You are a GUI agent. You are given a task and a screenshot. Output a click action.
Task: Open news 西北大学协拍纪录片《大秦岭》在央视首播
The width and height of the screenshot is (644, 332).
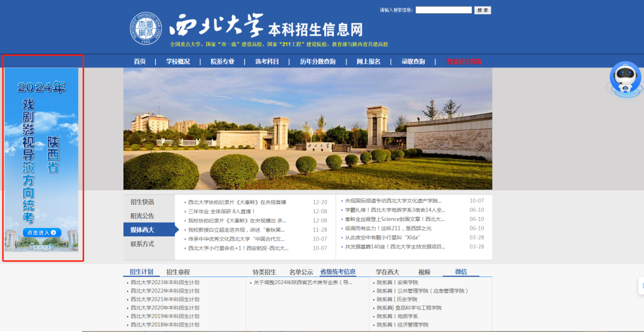(x=237, y=202)
